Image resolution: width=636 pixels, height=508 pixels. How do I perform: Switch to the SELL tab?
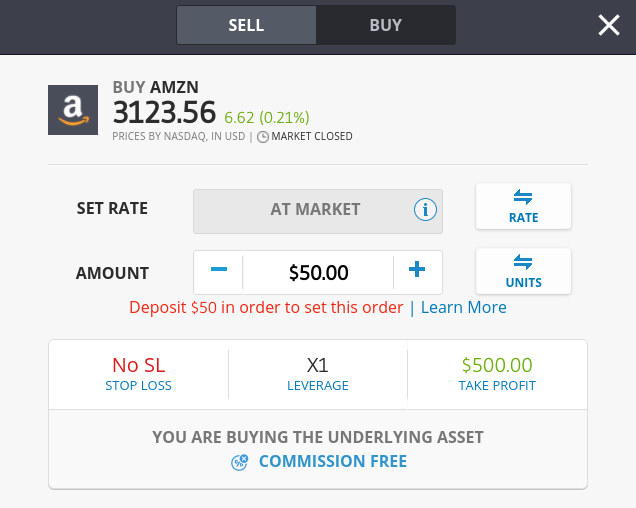pyautogui.click(x=246, y=25)
